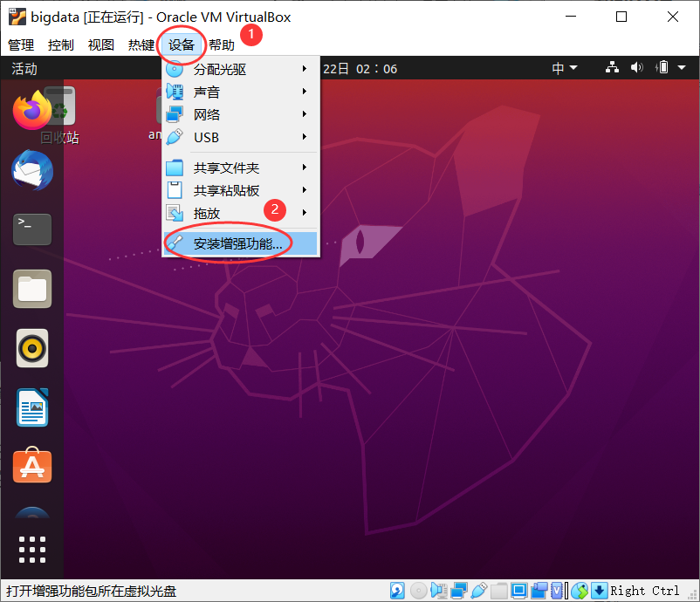The width and height of the screenshot is (700, 602).
Task: Open the Files manager in dock
Action: click(x=32, y=289)
